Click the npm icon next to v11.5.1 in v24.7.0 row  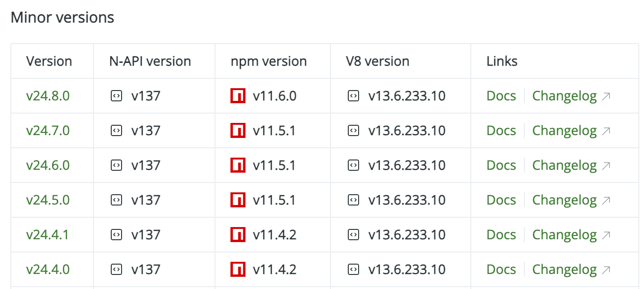(x=238, y=130)
